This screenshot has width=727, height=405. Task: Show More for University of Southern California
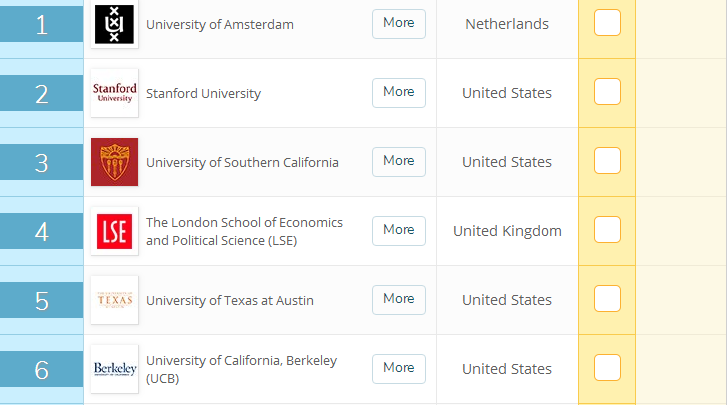398,161
